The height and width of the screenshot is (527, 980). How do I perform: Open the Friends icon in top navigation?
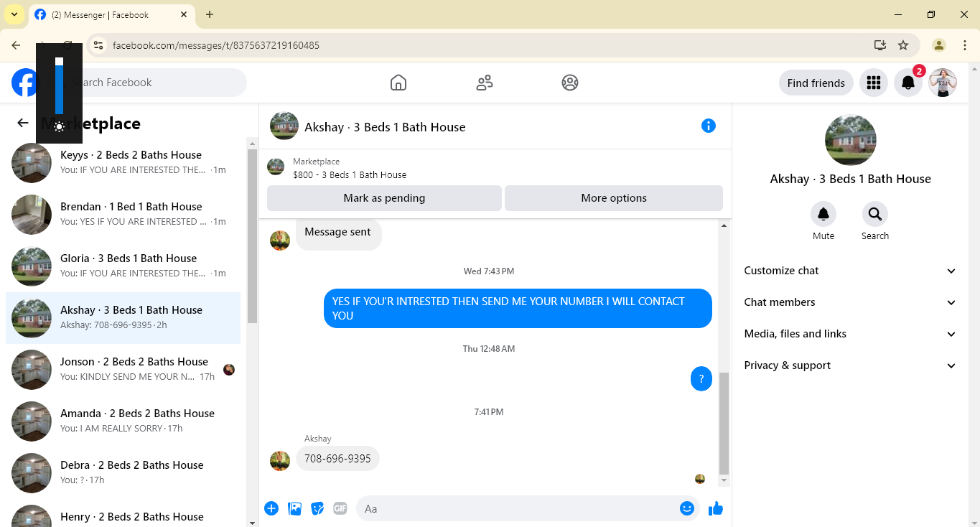[x=485, y=83]
